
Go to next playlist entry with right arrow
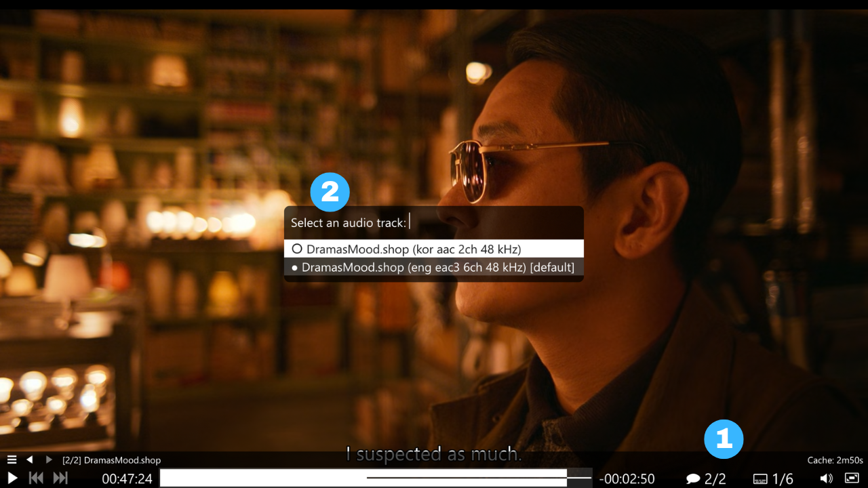(47, 459)
